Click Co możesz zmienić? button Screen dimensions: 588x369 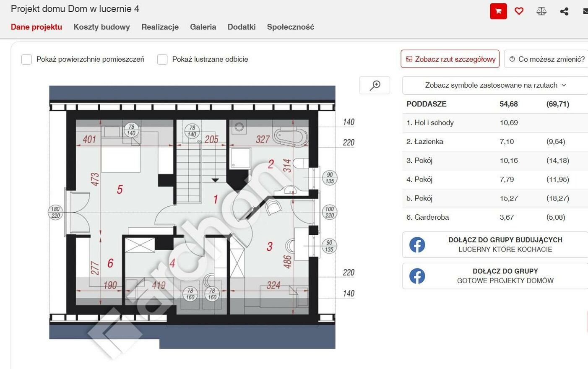[x=546, y=59]
